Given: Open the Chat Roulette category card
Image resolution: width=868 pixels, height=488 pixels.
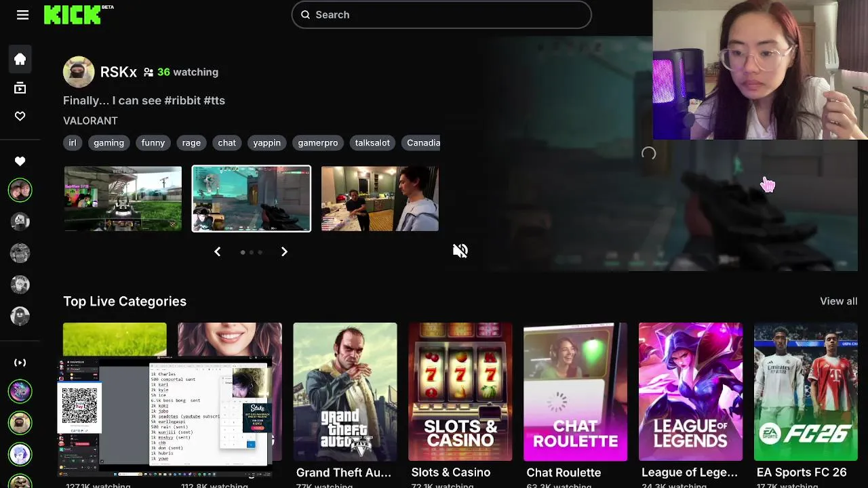Looking at the screenshot, I should click(576, 392).
